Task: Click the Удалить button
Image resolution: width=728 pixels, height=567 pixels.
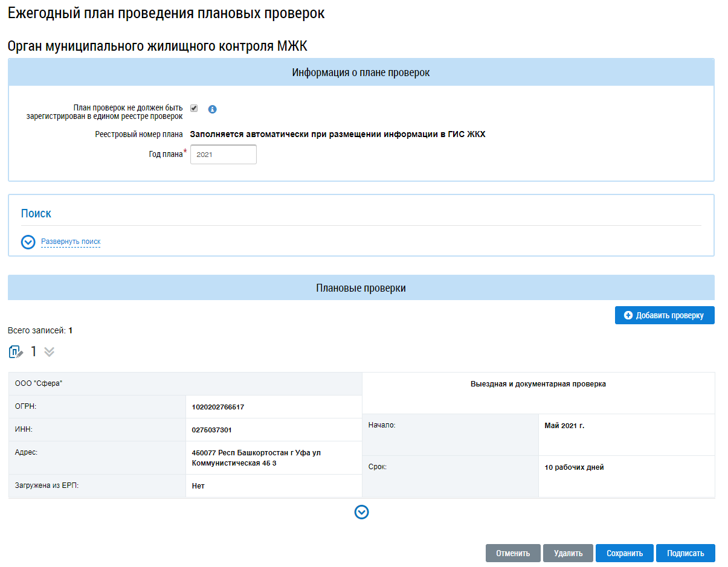Action: [568, 553]
